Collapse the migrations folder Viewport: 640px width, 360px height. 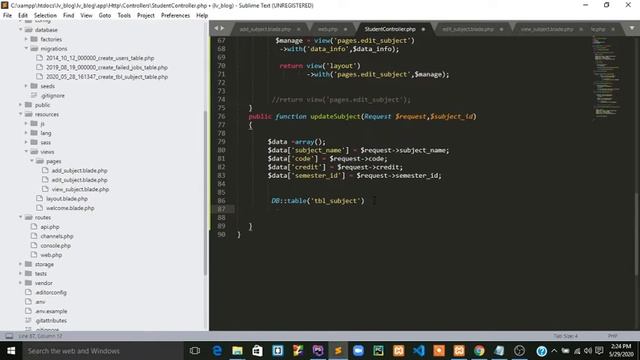coord(26,49)
